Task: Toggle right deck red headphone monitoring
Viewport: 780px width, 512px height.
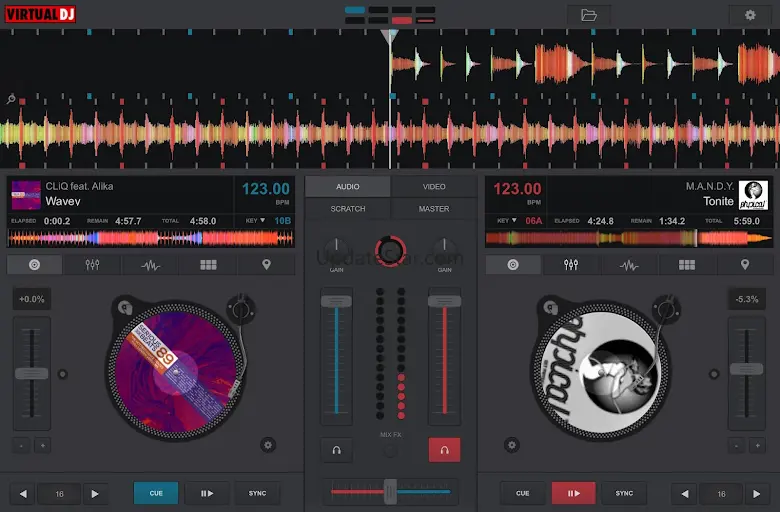Action: point(444,450)
